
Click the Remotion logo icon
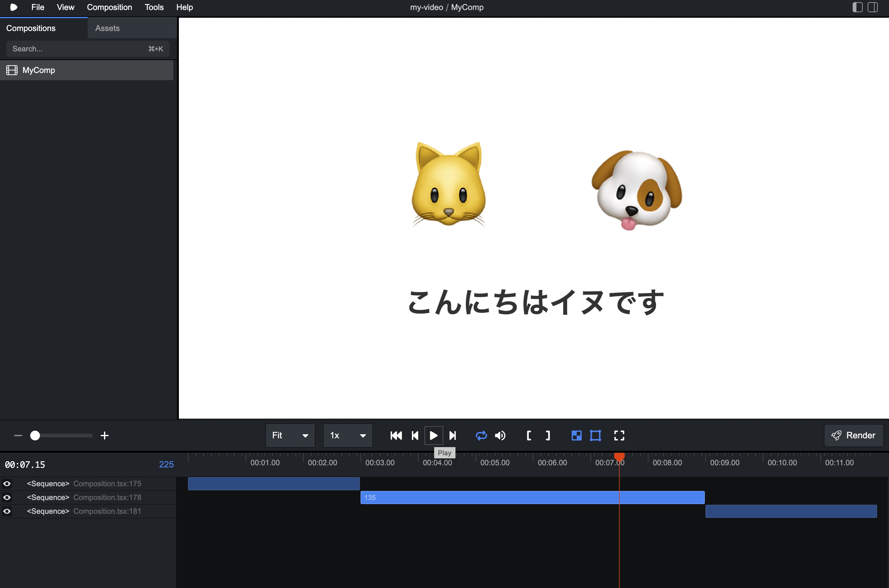tap(13, 7)
